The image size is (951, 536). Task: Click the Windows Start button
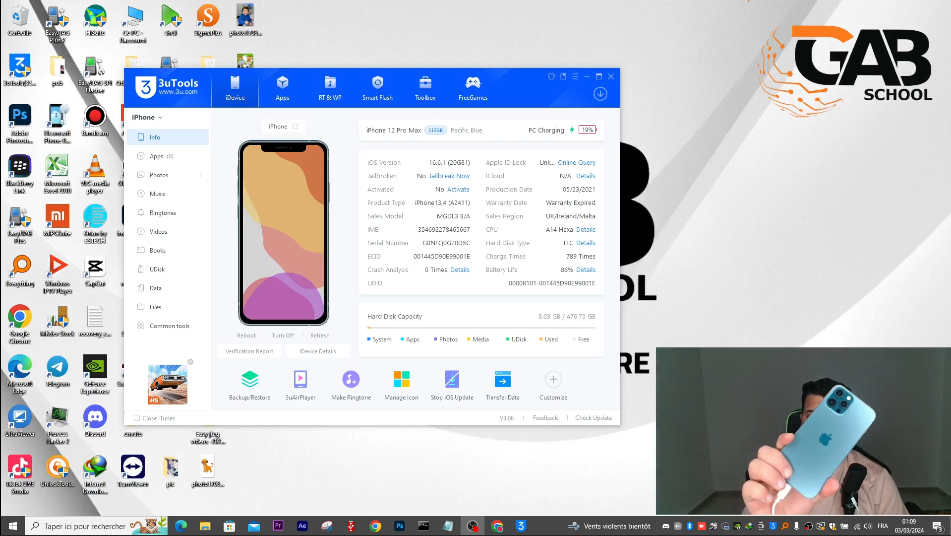point(12,526)
